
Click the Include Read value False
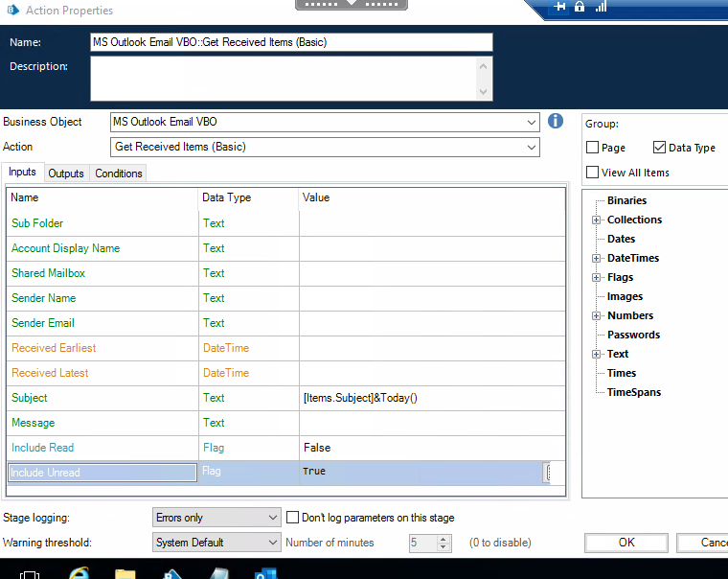(x=317, y=448)
